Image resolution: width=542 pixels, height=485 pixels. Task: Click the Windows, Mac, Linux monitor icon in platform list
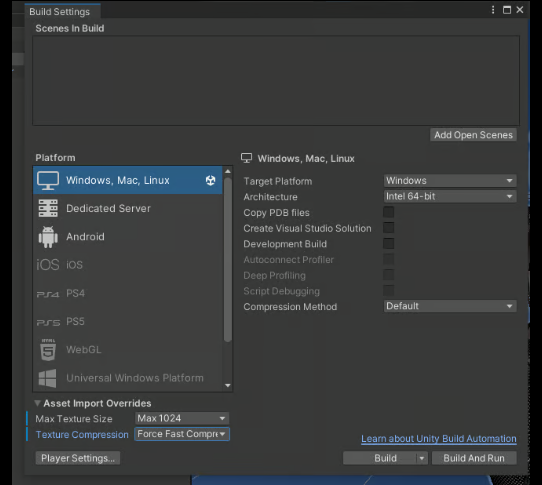[48, 180]
